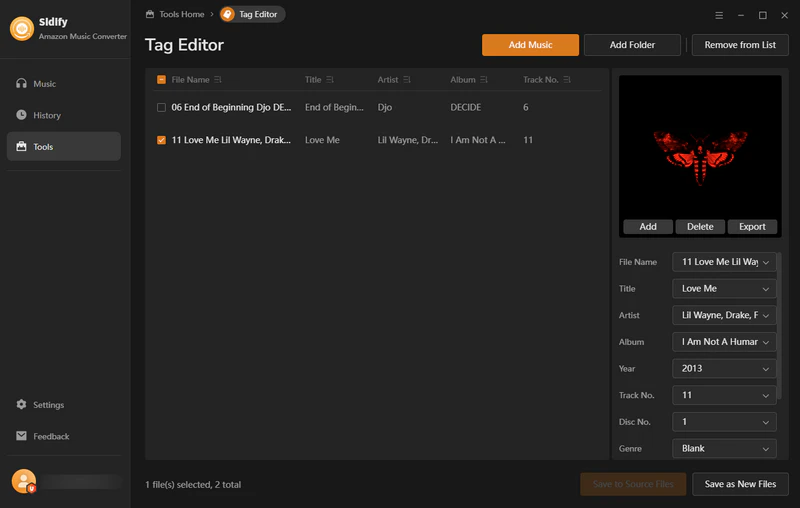Expand the Disc No. dropdown
The image size is (800, 508).
tap(765, 422)
